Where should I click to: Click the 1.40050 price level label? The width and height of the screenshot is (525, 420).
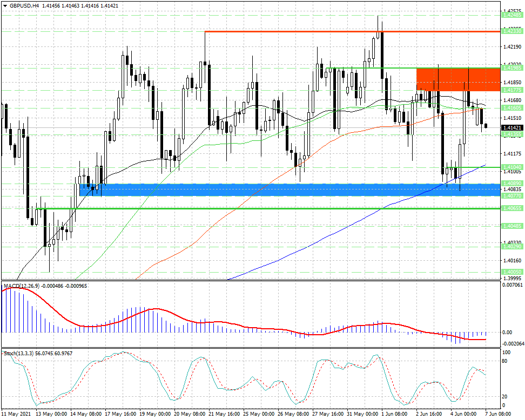(x=512, y=272)
